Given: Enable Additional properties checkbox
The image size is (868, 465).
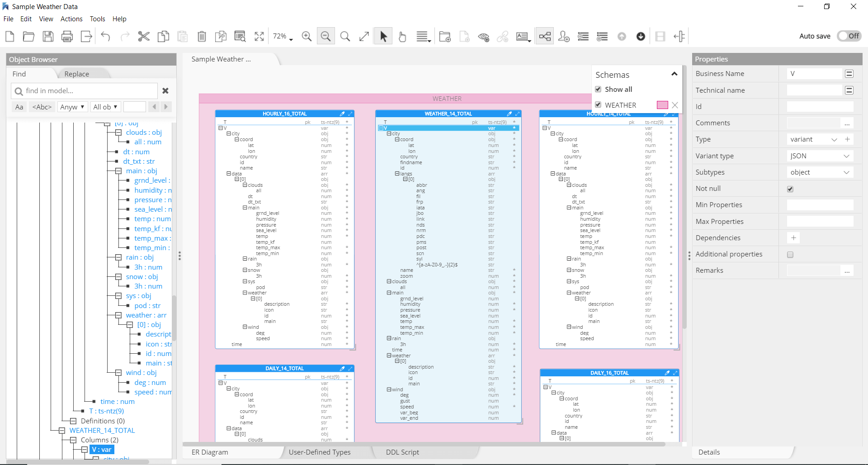Looking at the screenshot, I should pyautogui.click(x=790, y=254).
